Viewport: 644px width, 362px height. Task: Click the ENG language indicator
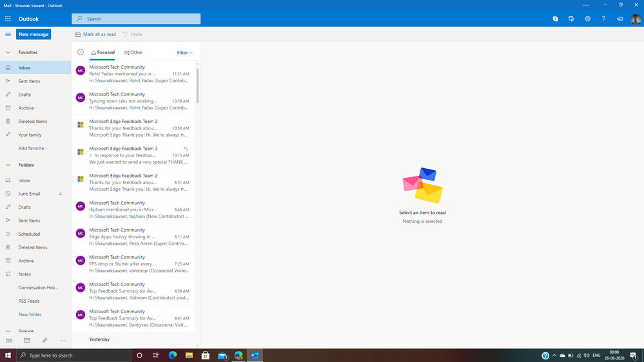coord(596,356)
